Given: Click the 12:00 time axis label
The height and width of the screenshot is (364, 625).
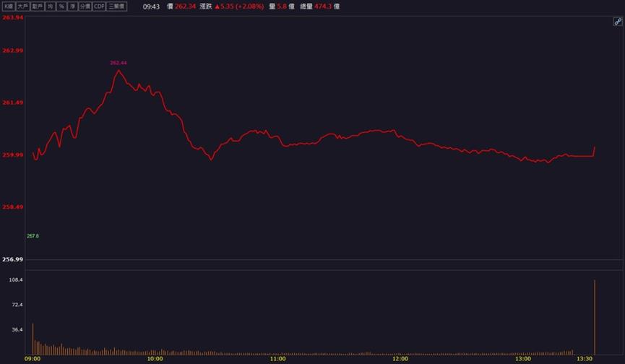Looking at the screenshot, I should pyautogui.click(x=400, y=359).
